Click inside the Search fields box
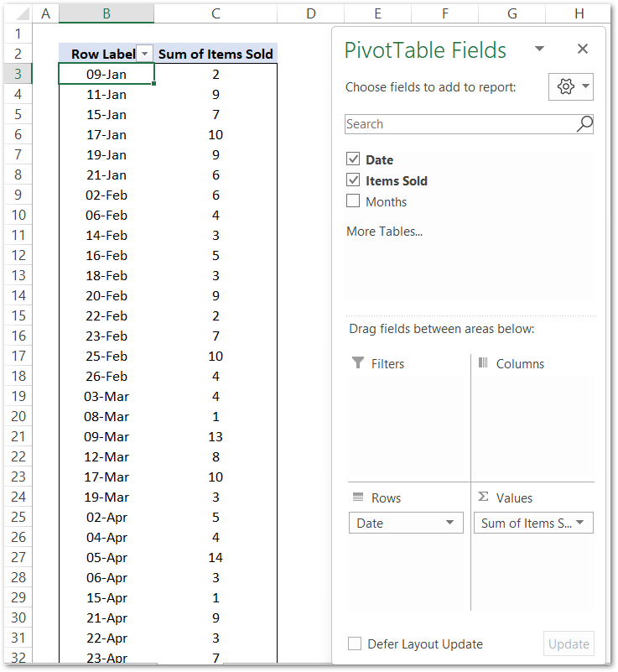618x672 pixels. (453, 124)
